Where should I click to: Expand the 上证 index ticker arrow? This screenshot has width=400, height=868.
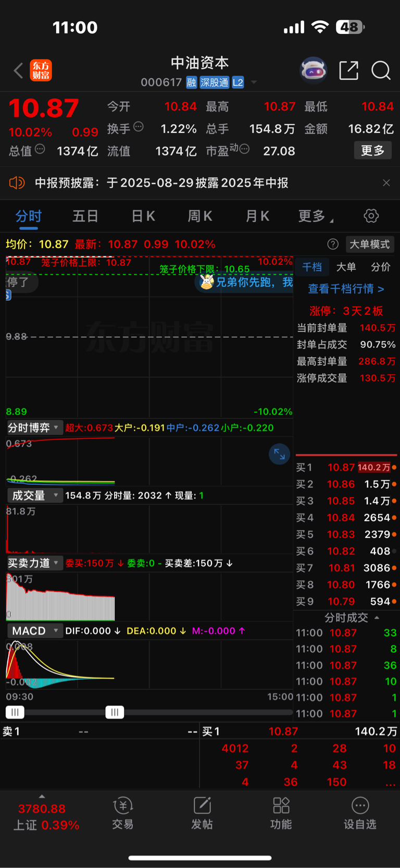tap(42, 797)
